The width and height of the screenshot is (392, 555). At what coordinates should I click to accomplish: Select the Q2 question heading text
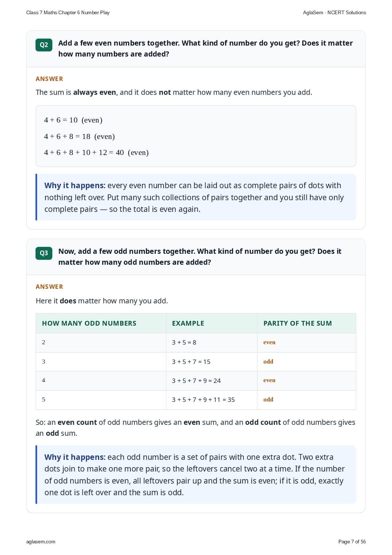click(x=205, y=48)
